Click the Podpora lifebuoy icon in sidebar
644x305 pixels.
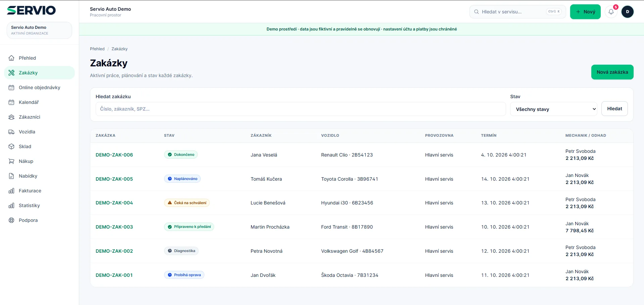[11, 220]
